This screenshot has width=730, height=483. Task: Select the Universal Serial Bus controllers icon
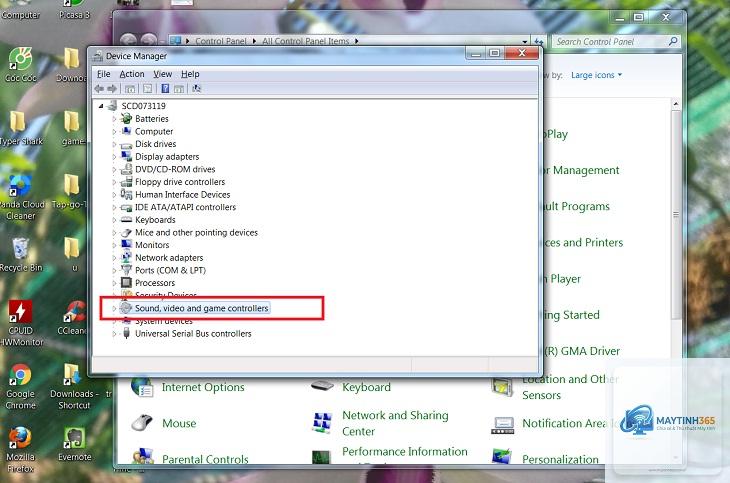126,333
